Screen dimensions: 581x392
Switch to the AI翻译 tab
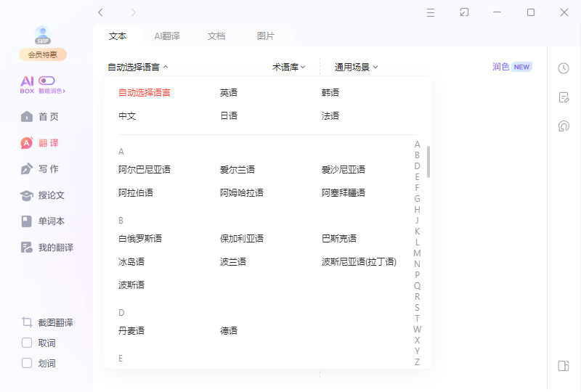pyautogui.click(x=167, y=36)
